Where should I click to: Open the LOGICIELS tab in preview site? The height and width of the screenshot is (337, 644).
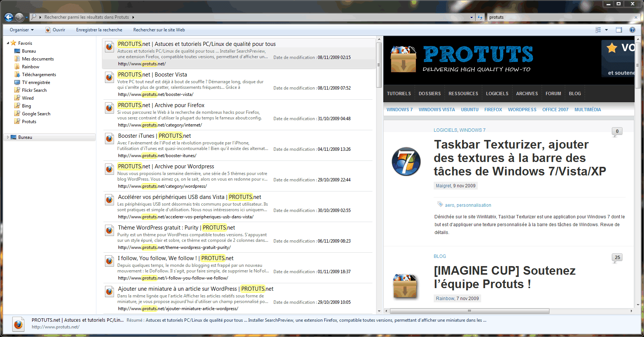click(497, 94)
